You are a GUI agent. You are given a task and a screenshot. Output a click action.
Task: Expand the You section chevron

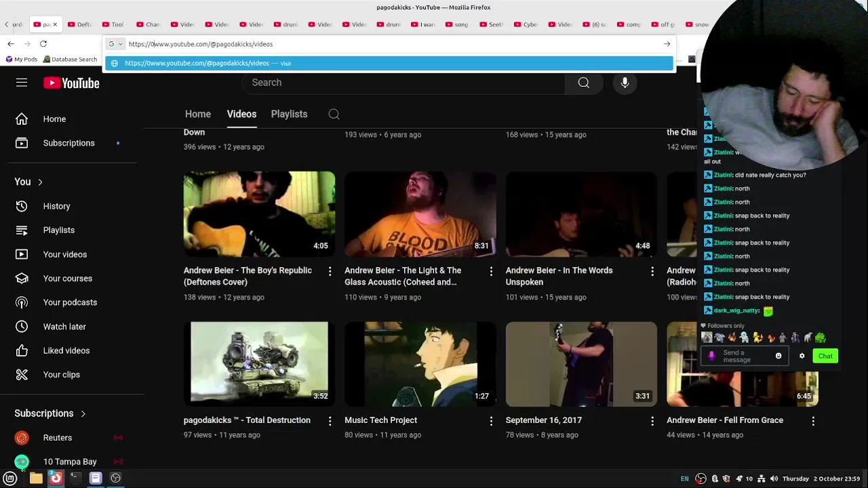tap(40, 182)
